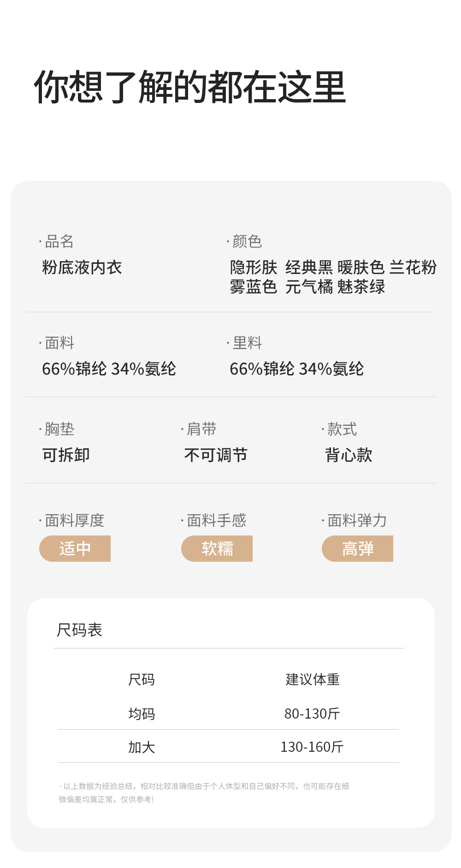Select the 加大 size row label

pos(142,747)
